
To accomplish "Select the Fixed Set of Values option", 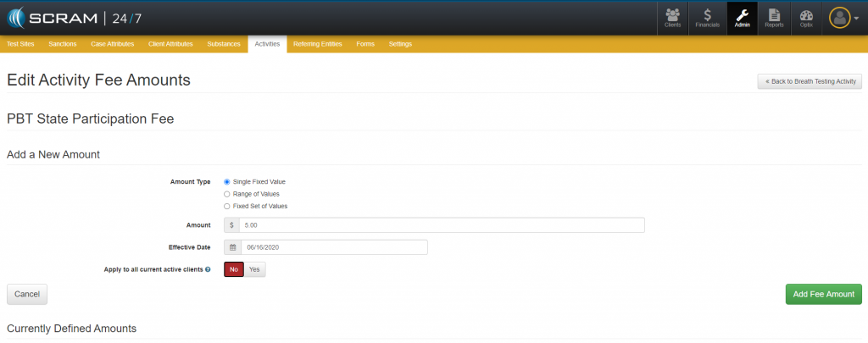I will [x=226, y=206].
